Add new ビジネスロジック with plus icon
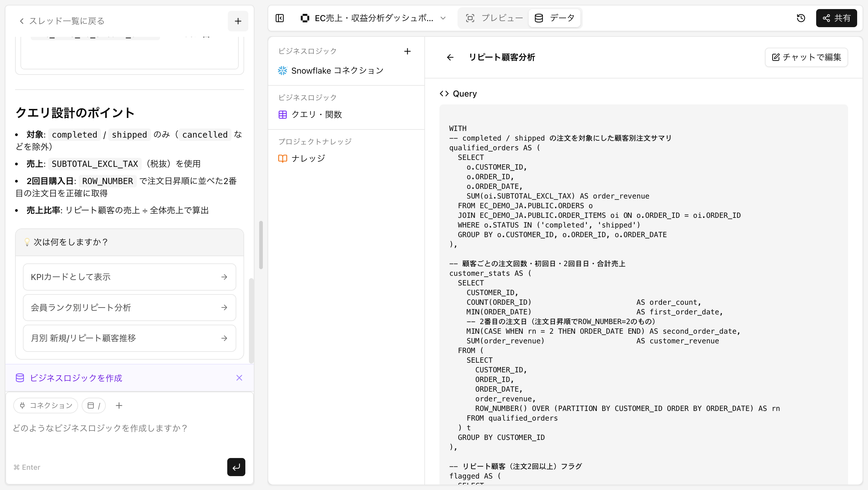This screenshot has width=868, height=490. 407,51
